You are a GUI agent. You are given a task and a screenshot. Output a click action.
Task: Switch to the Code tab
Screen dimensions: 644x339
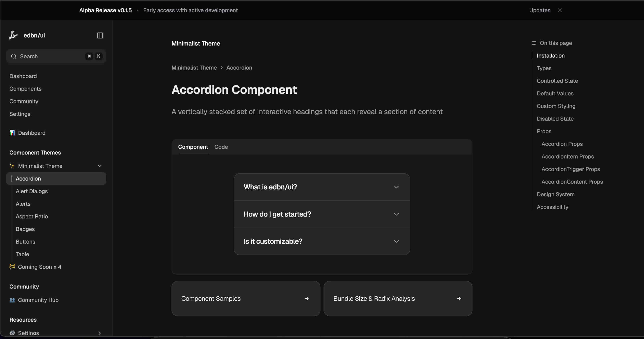point(221,147)
